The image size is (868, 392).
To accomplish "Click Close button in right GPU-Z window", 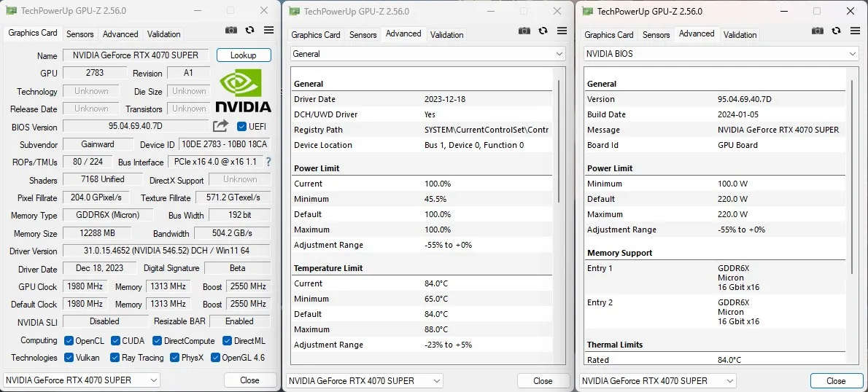I will pyautogui.click(x=836, y=381).
